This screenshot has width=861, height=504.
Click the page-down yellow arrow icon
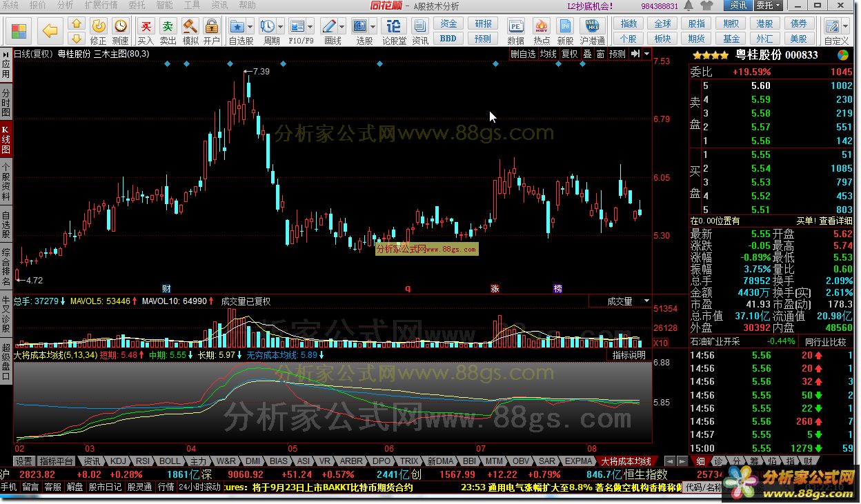click(77, 38)
